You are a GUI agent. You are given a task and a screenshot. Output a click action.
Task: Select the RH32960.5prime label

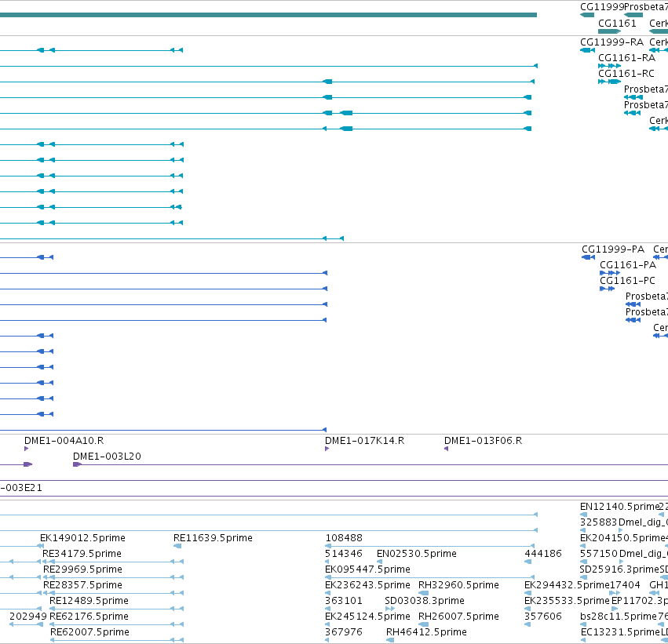[x=459, y=585]
